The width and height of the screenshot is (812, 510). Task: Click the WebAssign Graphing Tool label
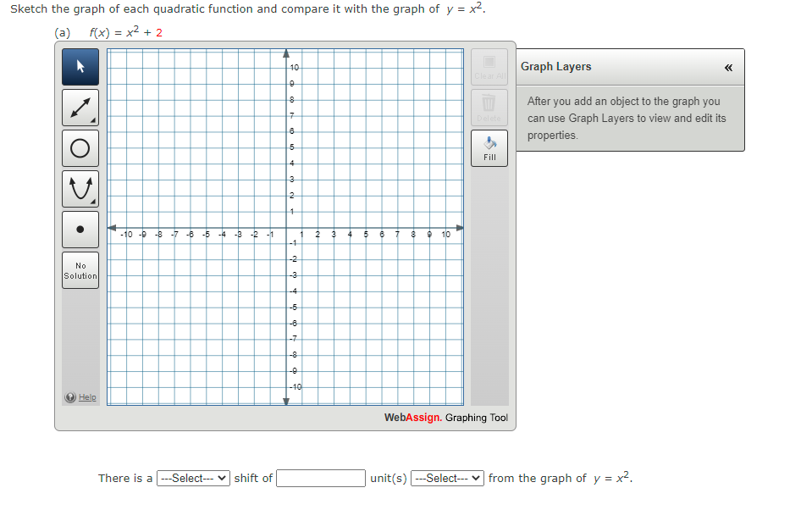[445, 418]
